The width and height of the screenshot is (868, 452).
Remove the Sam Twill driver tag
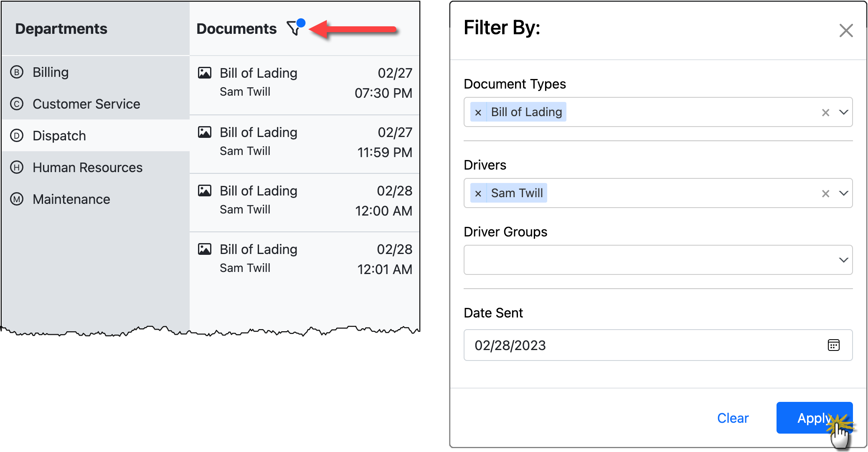[478, 193]
